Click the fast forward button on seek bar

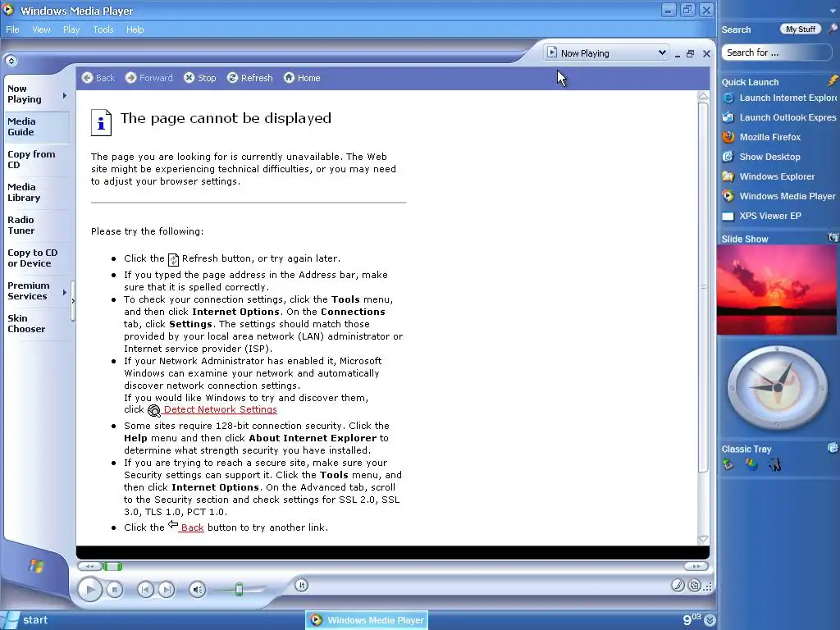pos(696,566)
